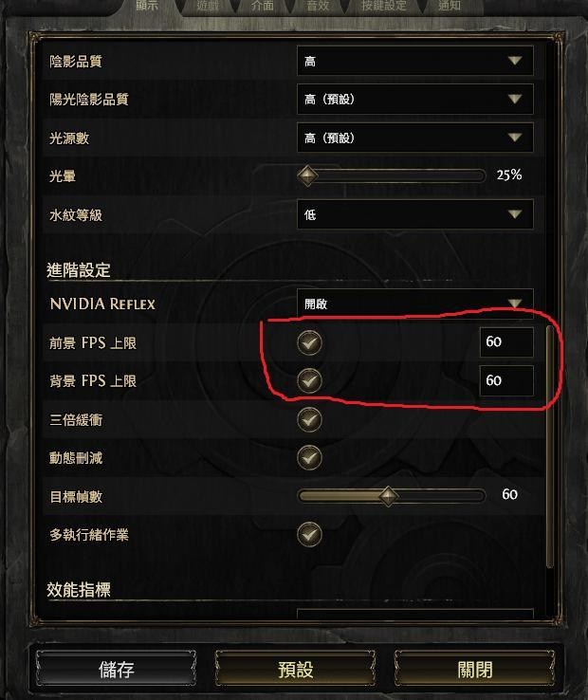Click the 儲存 save button
Viewport: 588px width, 700px height.
click(116, 669)
